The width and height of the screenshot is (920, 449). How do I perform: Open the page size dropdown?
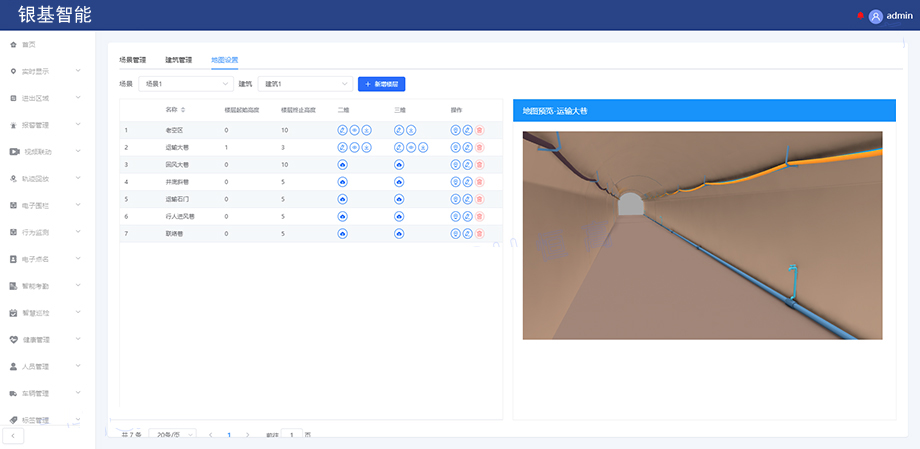(172, 435)
